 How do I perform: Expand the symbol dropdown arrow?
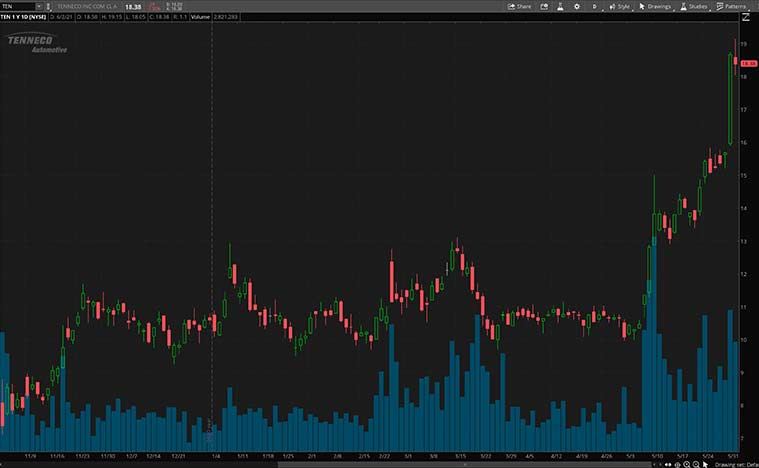[38, 6]
